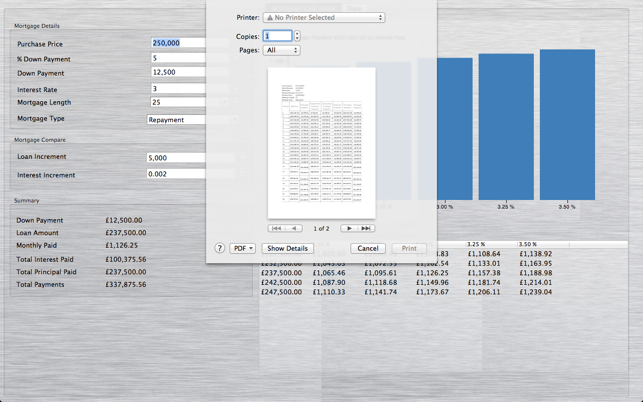Image resolution: width=643 pixels, height=402 pixels.
Task: Click the Copies number field
Action: pyautogui.click(x=278, y=36)
